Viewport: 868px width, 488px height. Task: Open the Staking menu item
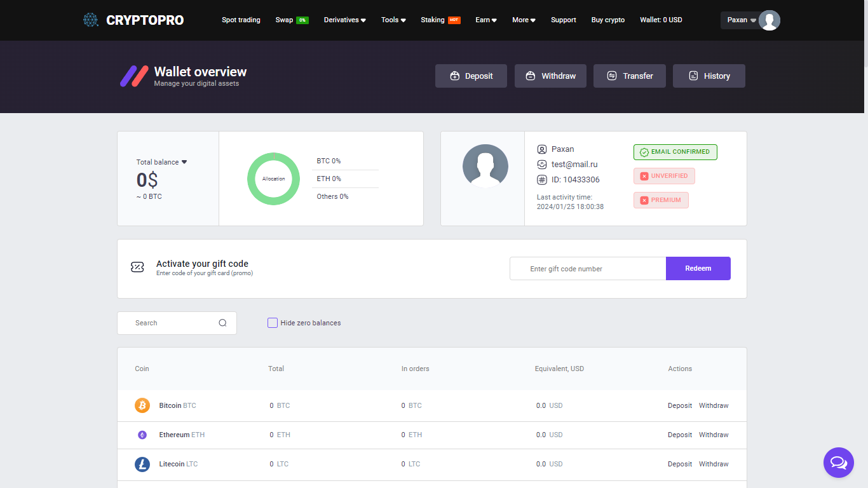click(x=433, y=20)
